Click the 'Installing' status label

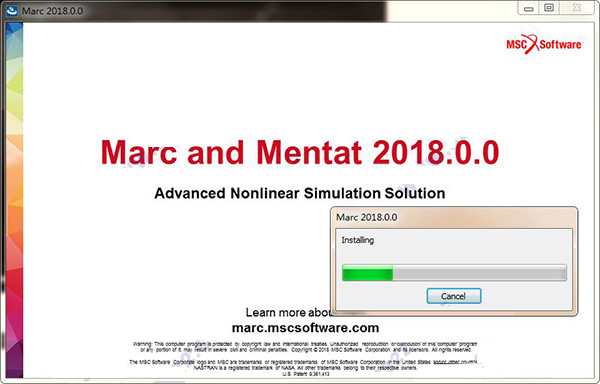(357, 240)
